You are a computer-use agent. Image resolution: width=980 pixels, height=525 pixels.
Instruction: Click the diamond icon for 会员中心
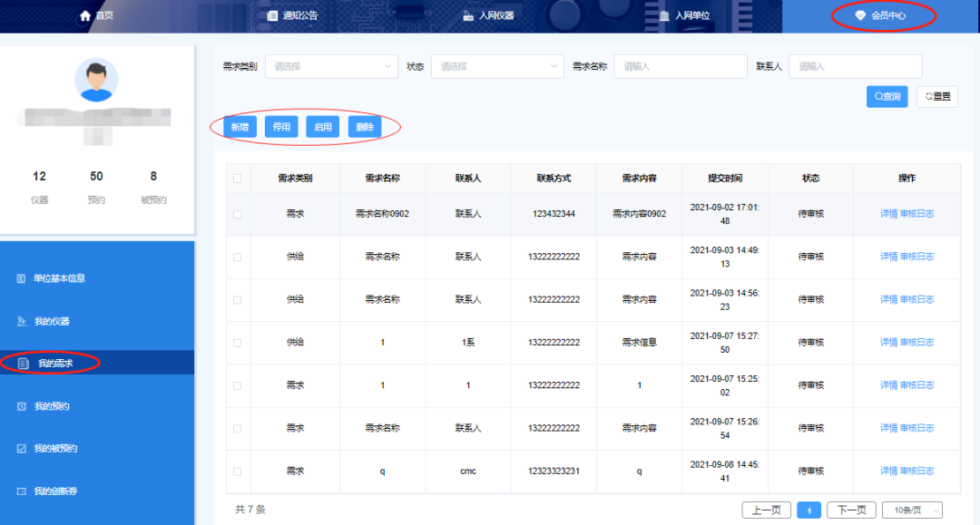click(860, 15)
